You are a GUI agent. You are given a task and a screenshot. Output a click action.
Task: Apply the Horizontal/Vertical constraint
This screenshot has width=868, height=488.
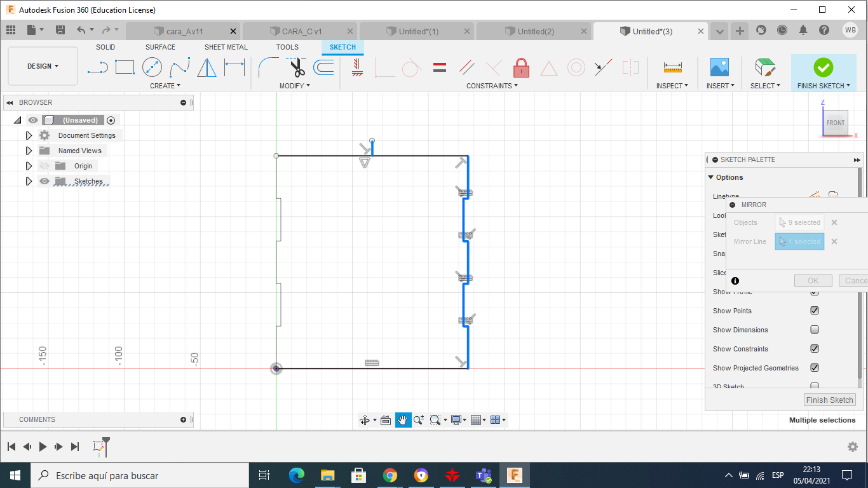[x=356, y=67]
